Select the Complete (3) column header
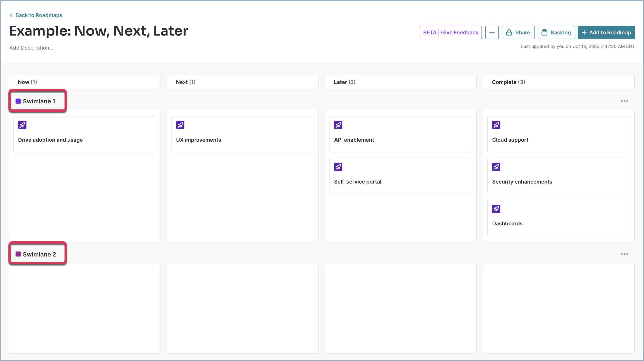Viewport: 644px width, 361px height. click(x=559, y=82)
